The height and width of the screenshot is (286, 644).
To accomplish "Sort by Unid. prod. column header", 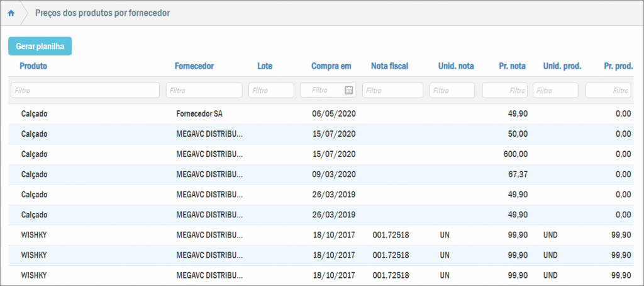I will point(562,66).
